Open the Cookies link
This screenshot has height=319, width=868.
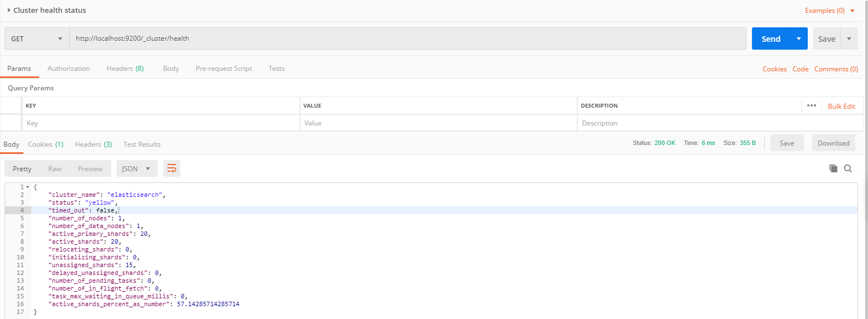(774, 69)
